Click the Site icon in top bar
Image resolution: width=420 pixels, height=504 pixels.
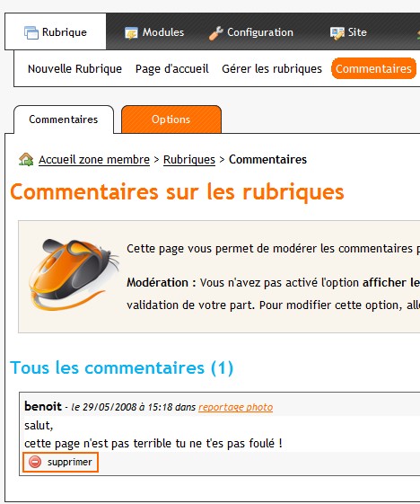tap(337, 32)
